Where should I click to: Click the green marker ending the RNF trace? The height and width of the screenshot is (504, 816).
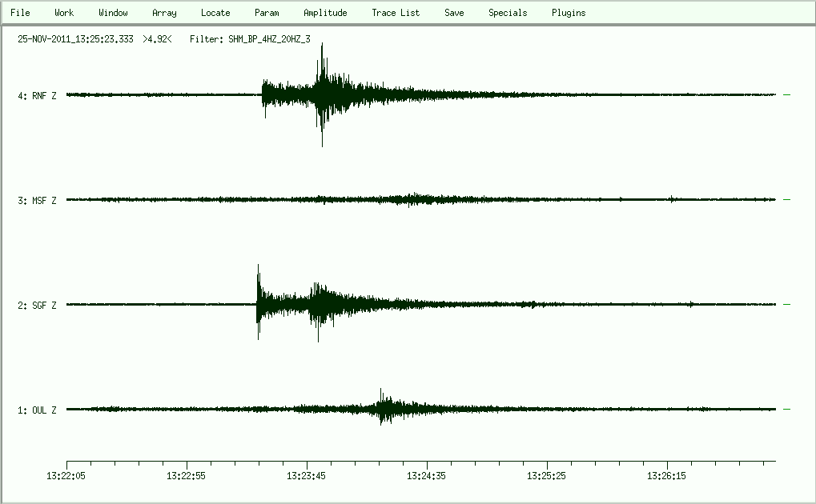(786, 95)
